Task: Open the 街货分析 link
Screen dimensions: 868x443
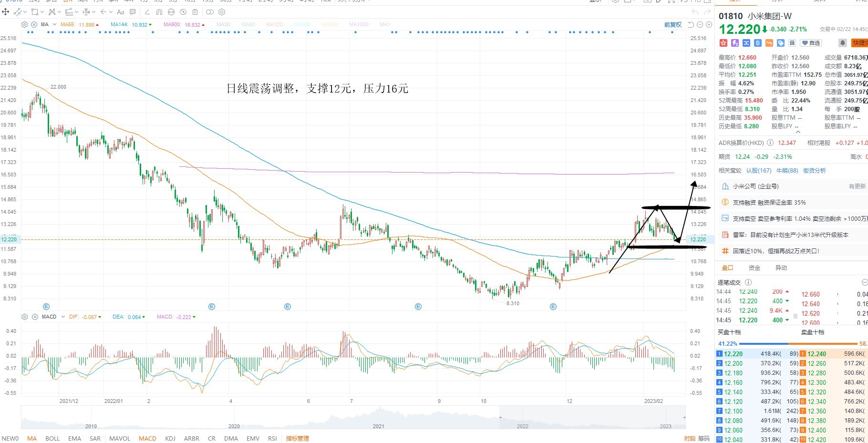Action: 815,170
